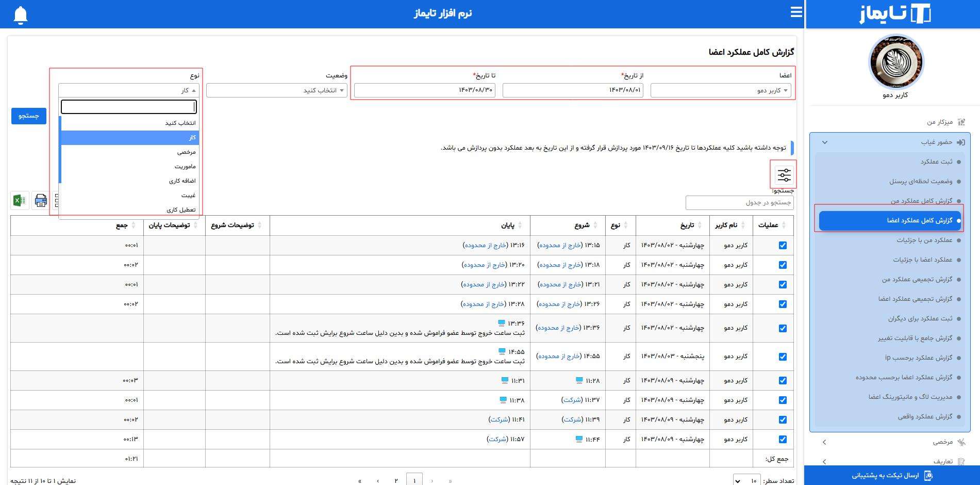
Task: Print the report with printer icon
Action: coord(41,200)
